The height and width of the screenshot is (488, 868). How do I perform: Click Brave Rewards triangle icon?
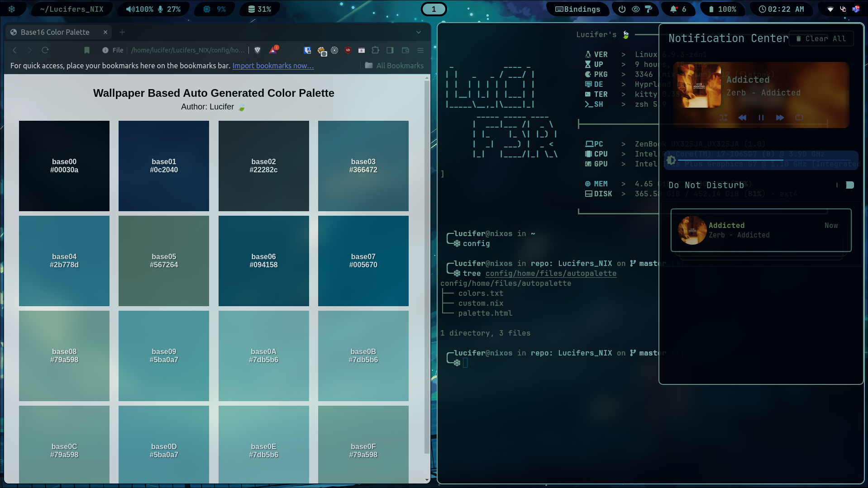tap(273, 50)
